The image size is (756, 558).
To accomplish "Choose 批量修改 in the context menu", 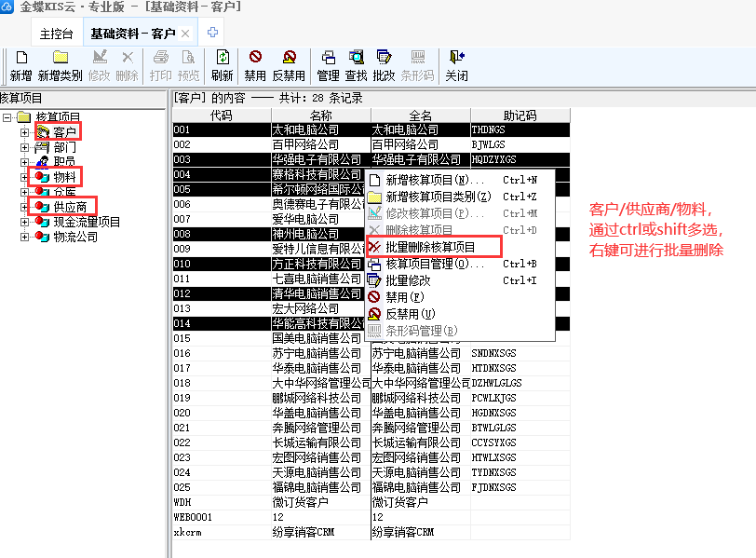I will [x=408, y=280].
